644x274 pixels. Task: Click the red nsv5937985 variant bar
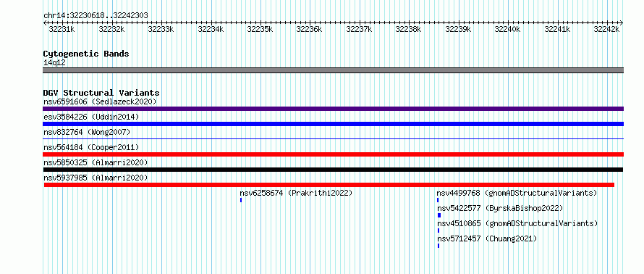coord(329,185)
